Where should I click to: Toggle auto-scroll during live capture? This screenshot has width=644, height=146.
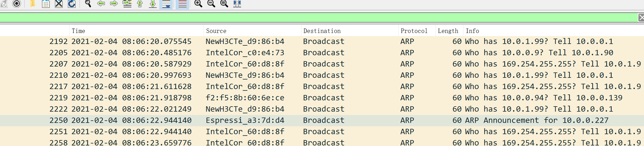[166, 4]
